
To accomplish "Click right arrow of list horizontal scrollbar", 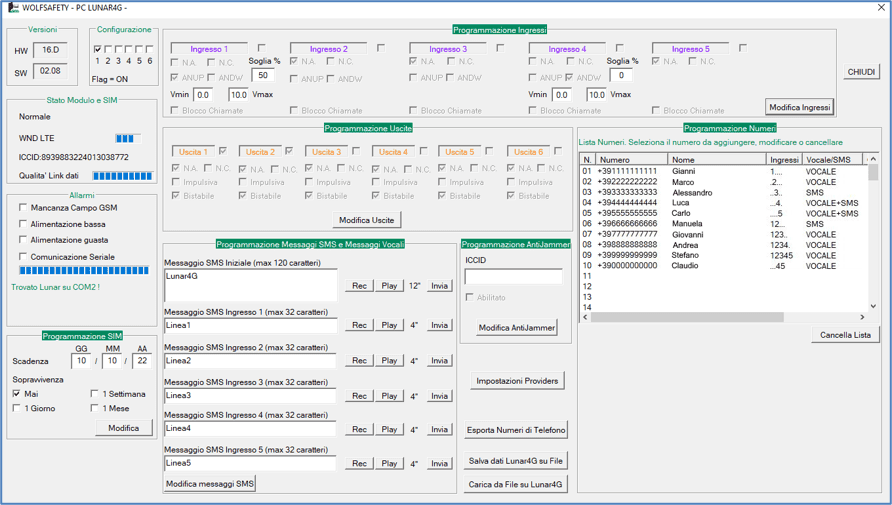I will (x=862, y=317).
